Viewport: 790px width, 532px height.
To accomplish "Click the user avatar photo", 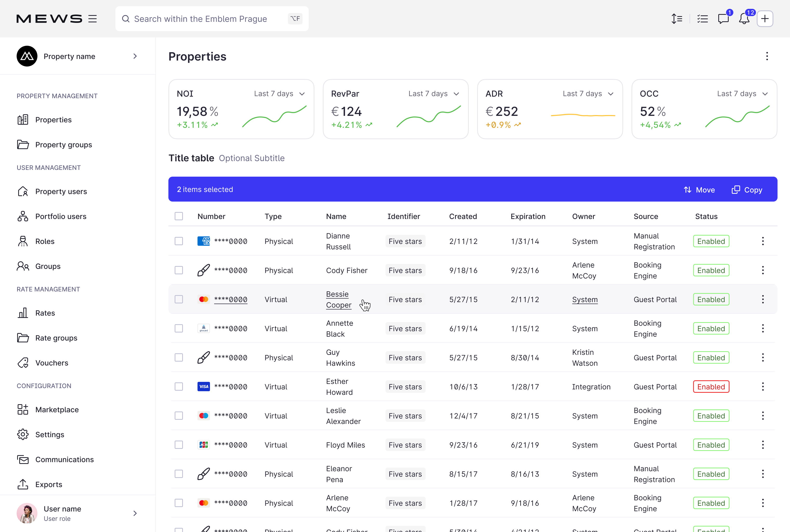I will [27, 513].
